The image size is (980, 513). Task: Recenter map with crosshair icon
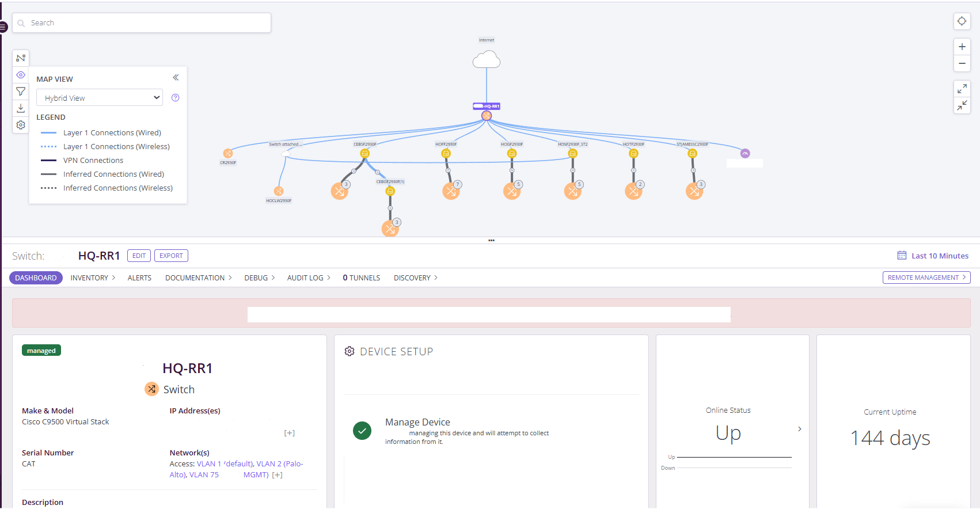point(962,21)
